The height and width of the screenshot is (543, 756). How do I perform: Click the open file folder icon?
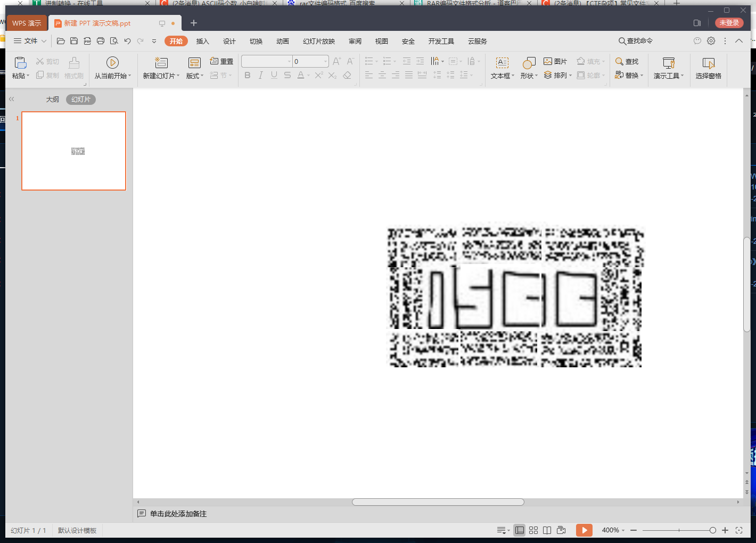(61, 41)
